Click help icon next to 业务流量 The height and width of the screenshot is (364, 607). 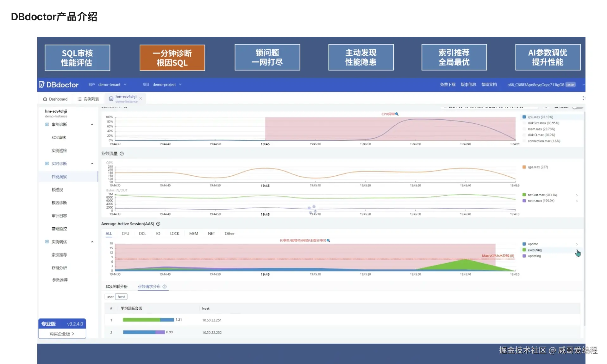[x=122, y=154]
